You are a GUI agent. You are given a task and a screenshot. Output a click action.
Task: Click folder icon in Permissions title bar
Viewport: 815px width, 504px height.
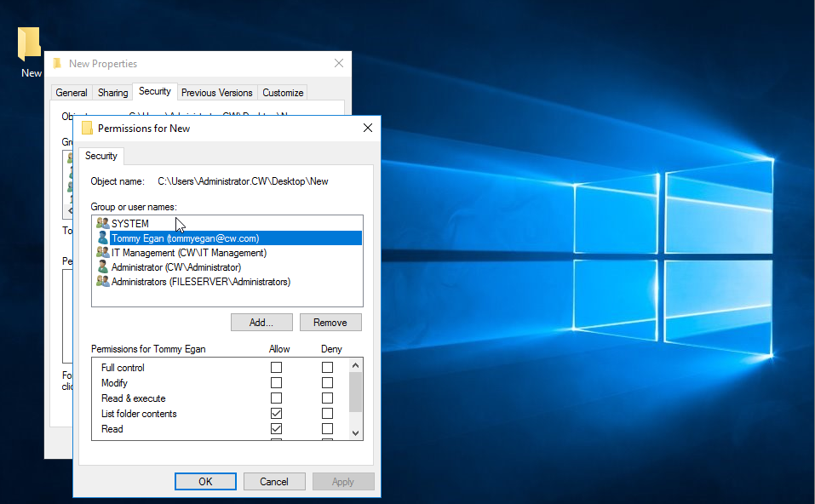(87, 129)
